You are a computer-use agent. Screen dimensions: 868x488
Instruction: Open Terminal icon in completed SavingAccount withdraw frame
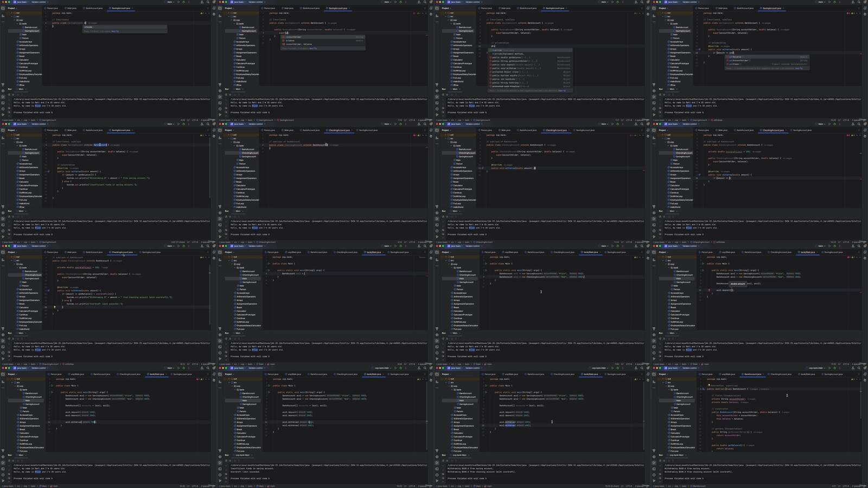point(3,225)
